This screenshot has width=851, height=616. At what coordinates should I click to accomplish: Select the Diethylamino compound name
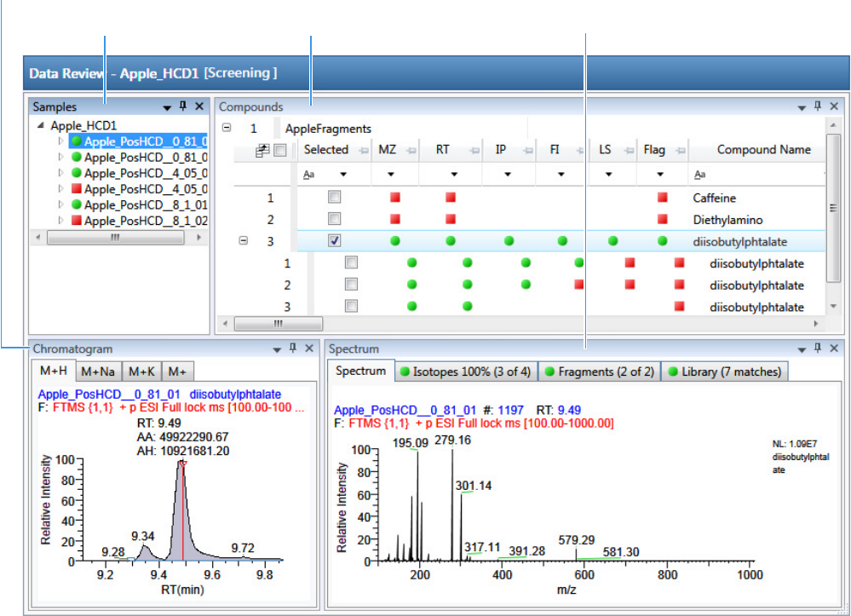click(x=727, y=220)
